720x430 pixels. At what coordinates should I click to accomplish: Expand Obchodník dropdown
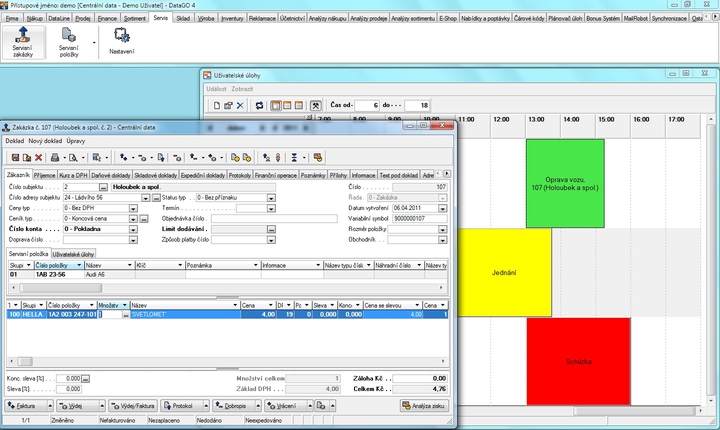(443, 240)
